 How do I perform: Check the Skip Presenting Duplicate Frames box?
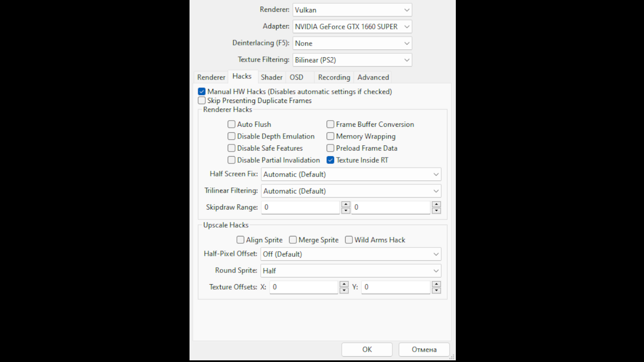tap(202, 100)
